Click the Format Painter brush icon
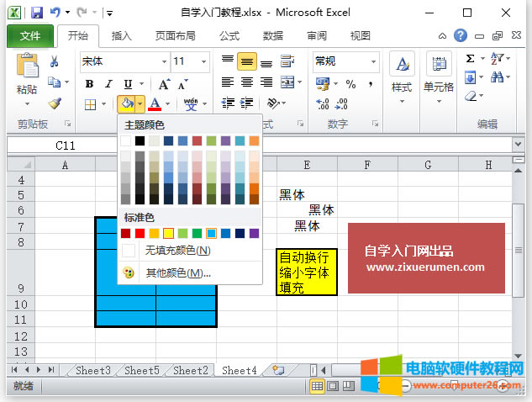This screenshot has width=532, height=402. pyautogui.click(x=55, y=103)
